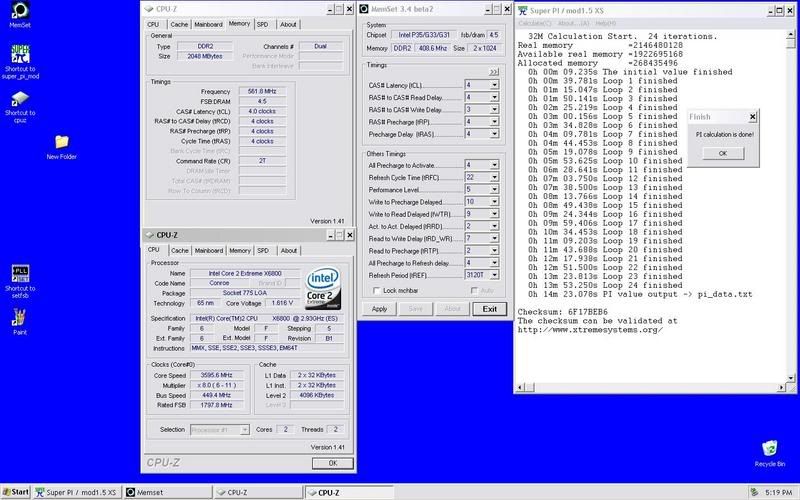Viewport: 800px width, 500px height.
Task: Select the first CPU-Z taskbar button
Action: [258, 493]
